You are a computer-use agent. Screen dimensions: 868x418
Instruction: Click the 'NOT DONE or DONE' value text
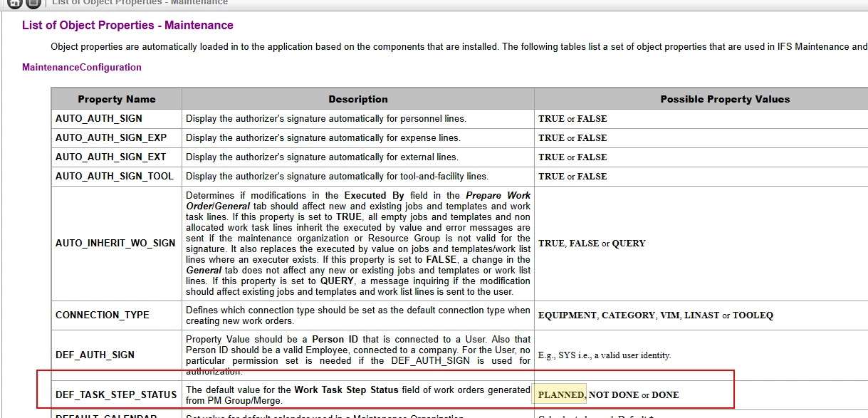click(634, 395)
